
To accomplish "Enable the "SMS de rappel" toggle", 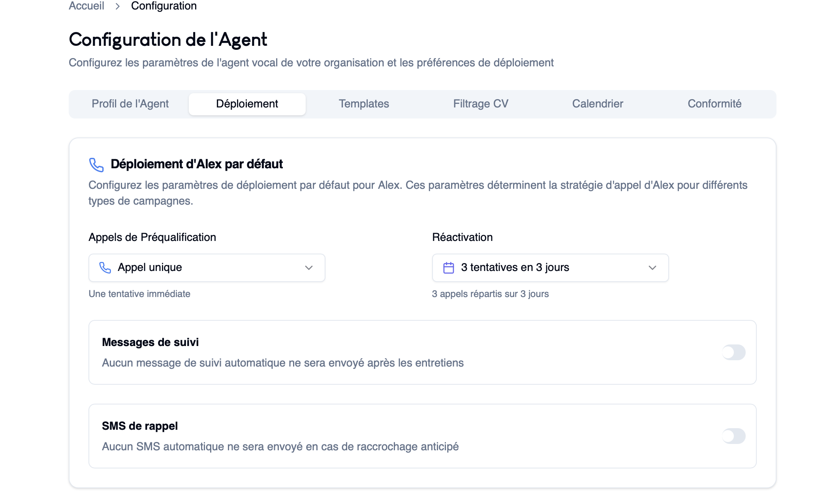I will pyautogui.click(x=733, y=436).
